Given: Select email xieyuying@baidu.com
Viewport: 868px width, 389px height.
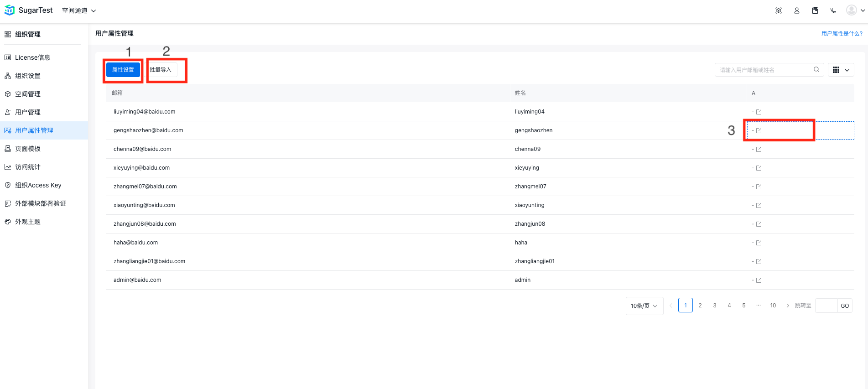Looking at the screenshot, I should tap(141, 168).
